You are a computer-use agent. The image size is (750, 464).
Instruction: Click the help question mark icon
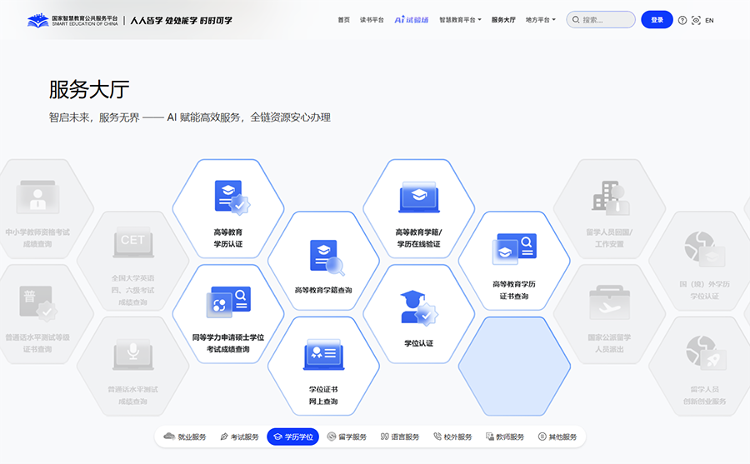(682, 20)
